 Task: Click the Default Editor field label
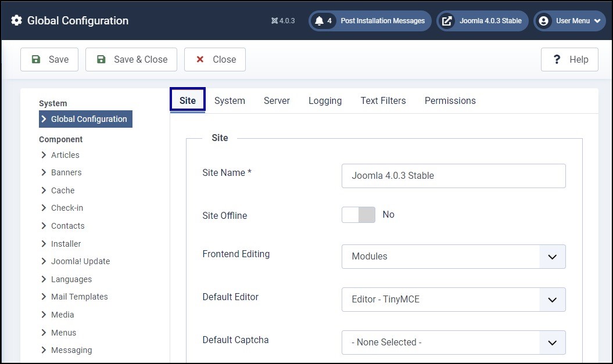(231, 297)
